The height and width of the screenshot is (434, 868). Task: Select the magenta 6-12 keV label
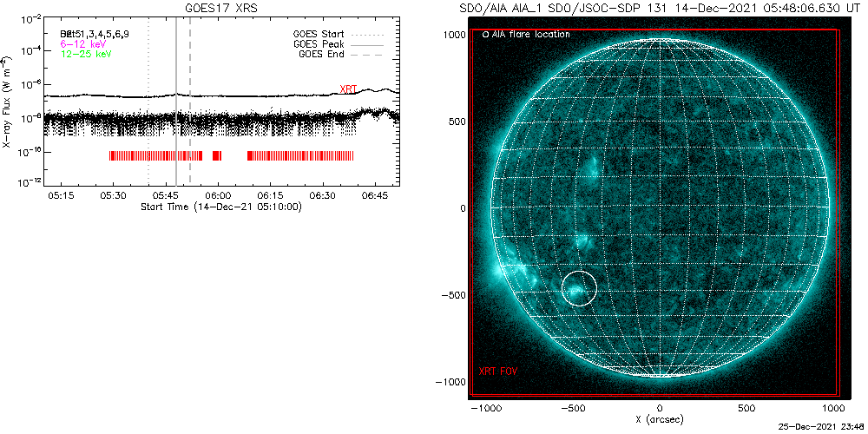[82, 43]
